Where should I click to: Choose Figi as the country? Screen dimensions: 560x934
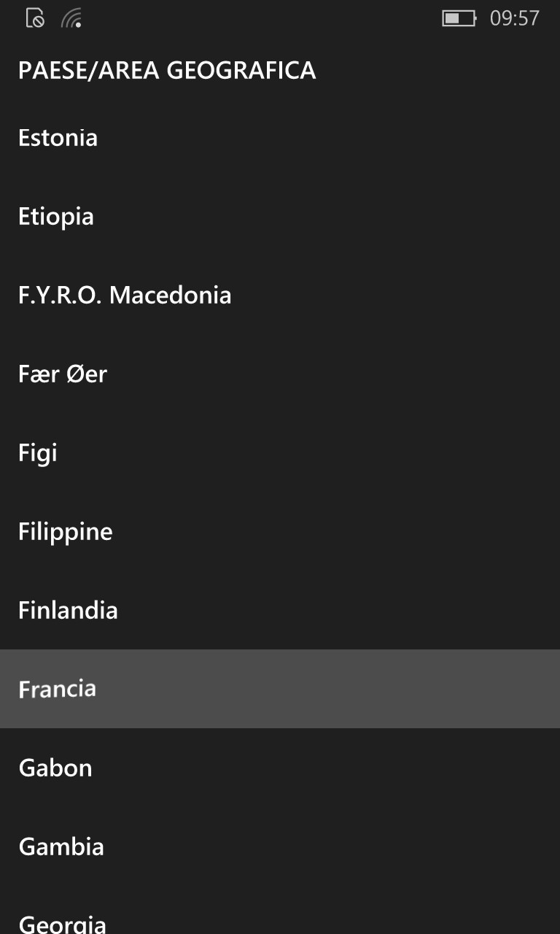pyautogui.click(x=280, y=452)
